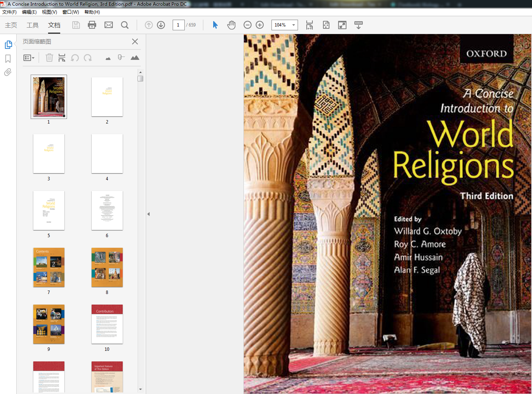
Task: Open the search magnifier tool
Action: pos(125,25)
